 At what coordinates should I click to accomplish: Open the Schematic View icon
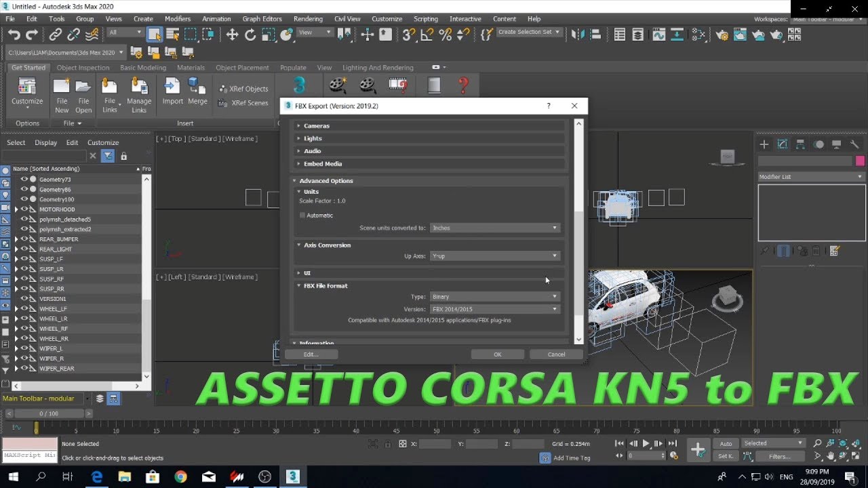pos(698,35)
